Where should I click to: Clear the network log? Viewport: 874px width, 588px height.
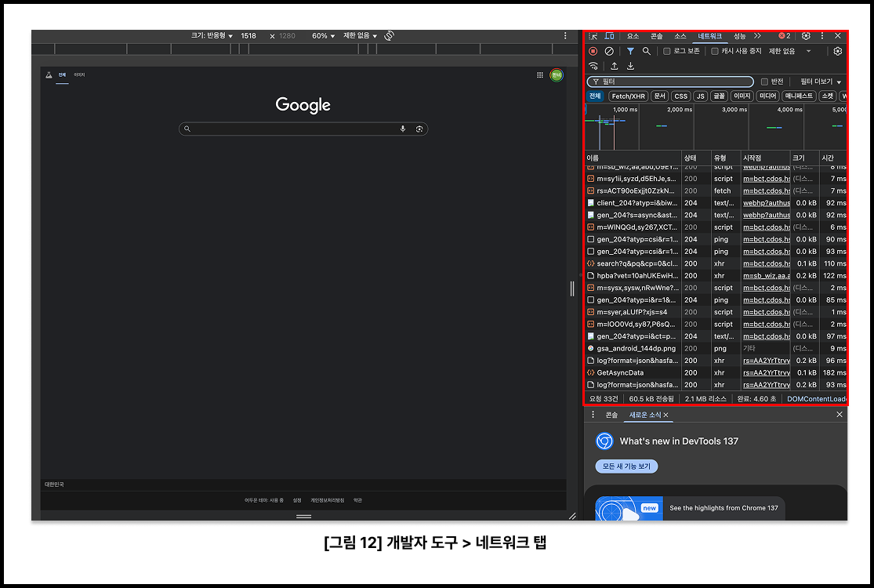tap(609, 51)
